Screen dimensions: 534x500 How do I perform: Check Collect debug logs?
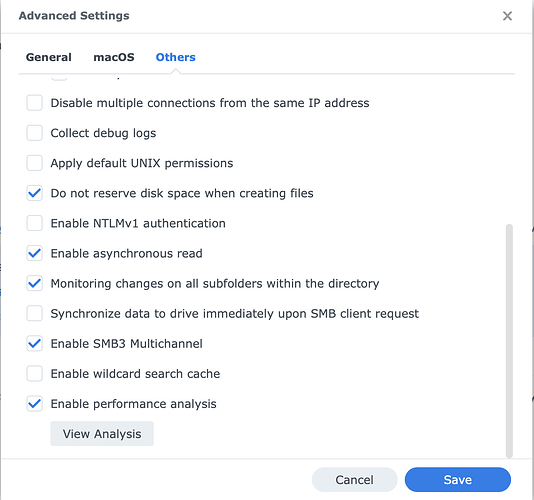[34, 133]
